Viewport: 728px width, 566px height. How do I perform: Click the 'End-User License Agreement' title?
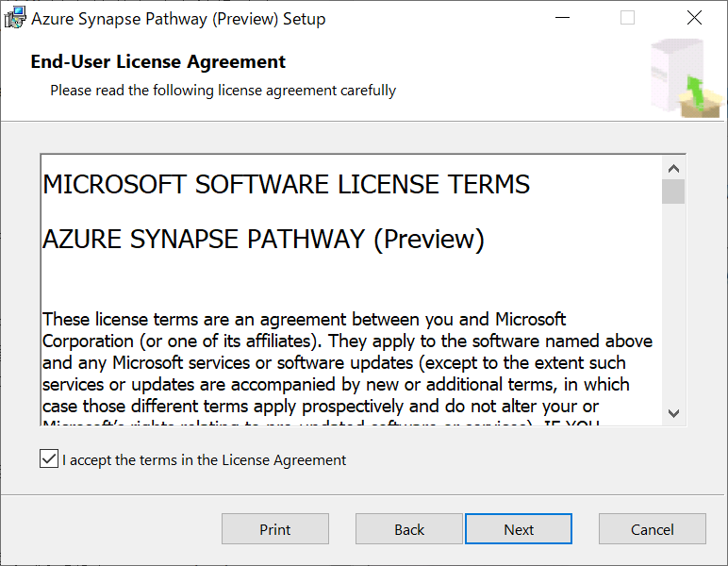click(x=157, y=61)
